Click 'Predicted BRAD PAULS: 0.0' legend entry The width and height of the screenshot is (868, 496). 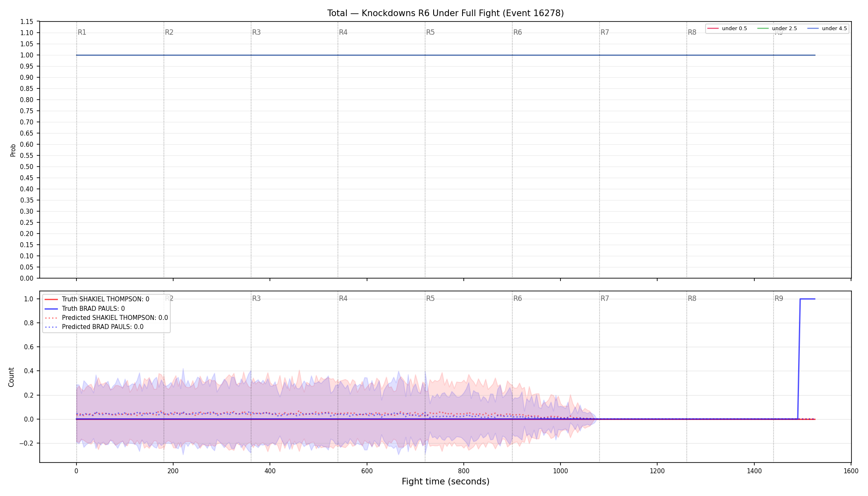coord(94,327)
